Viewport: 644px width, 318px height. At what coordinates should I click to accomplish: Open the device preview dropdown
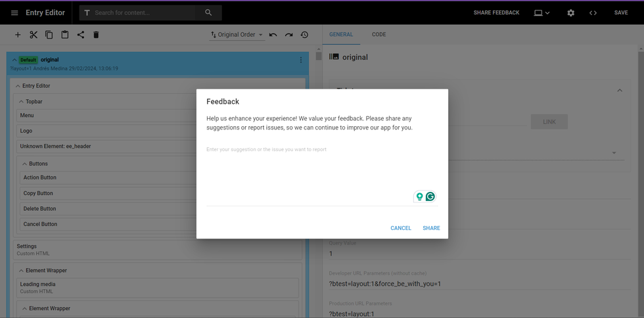(541, 12)
